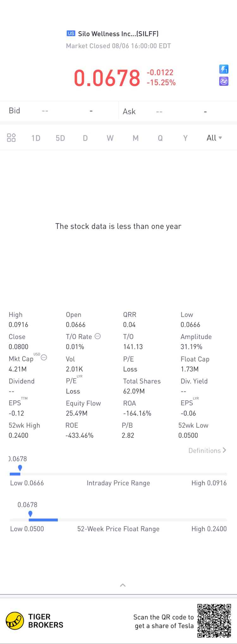The image size is (237, 644).
Task: Expand the All timeframe dropdown
Action: click(x=214, y=138)
